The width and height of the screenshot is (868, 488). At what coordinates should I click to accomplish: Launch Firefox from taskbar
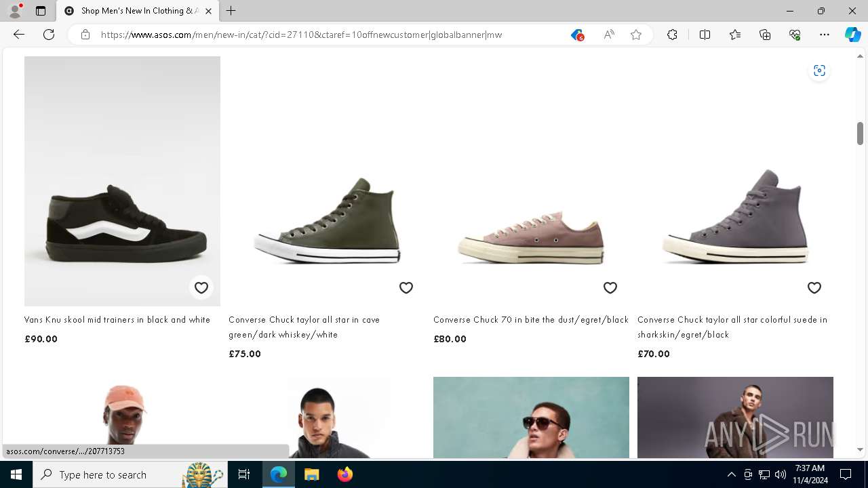point(344,474)
